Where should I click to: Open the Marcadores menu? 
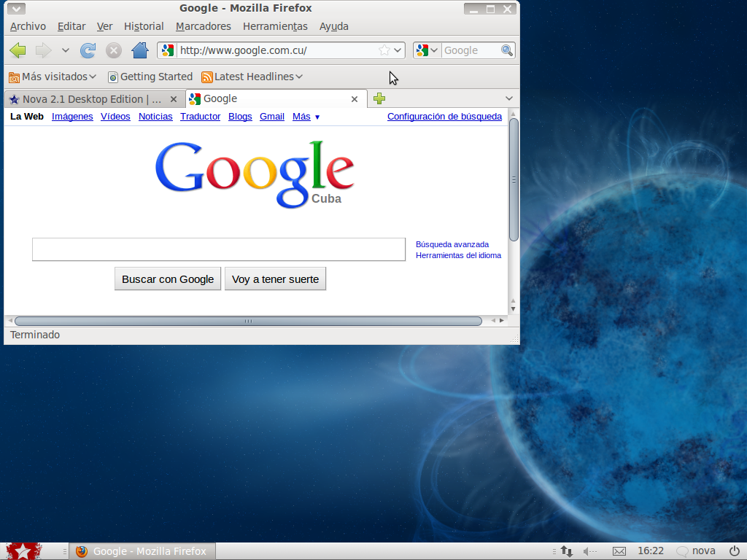pyautogui.click(x=203, y=26)
